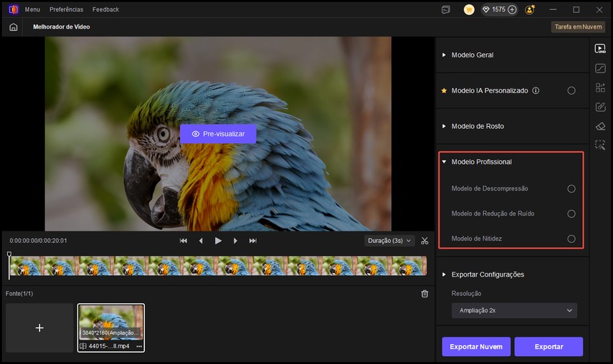This screenshot has width=613, height=364.
Task: Select the video enhancer sidebar tool
Action: coord(600,49)
